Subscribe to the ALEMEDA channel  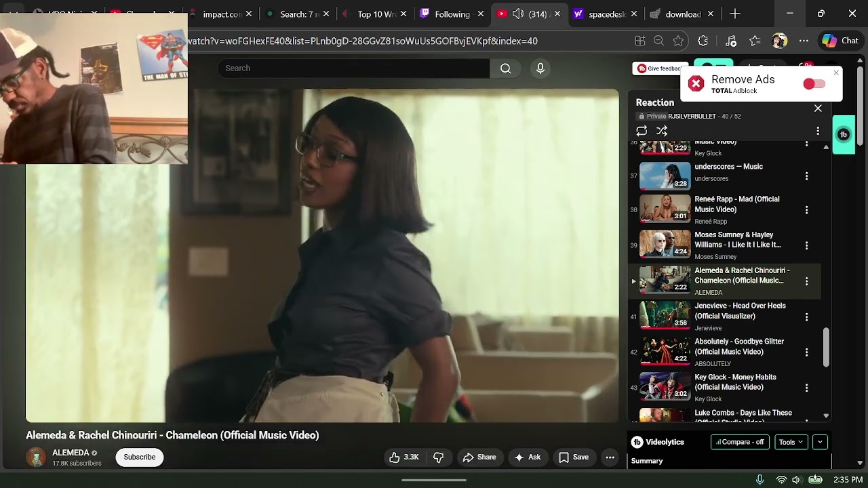tap(140, 457)
